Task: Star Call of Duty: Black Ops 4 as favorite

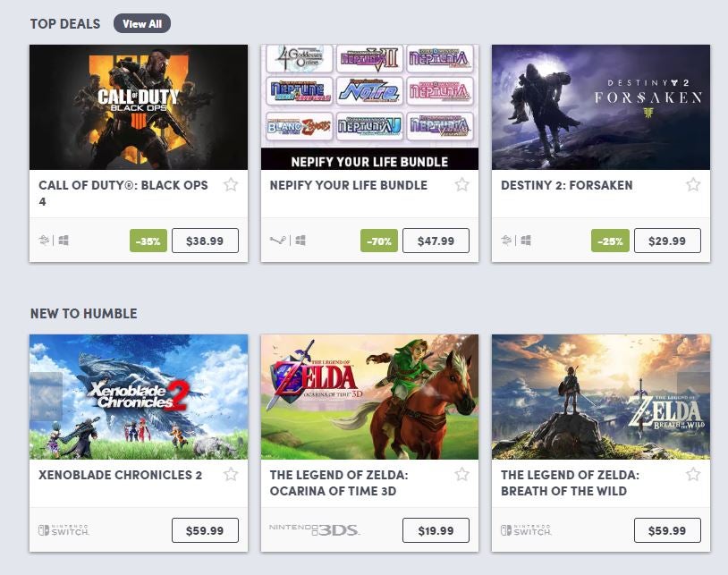Action: (x=231, y=185)
